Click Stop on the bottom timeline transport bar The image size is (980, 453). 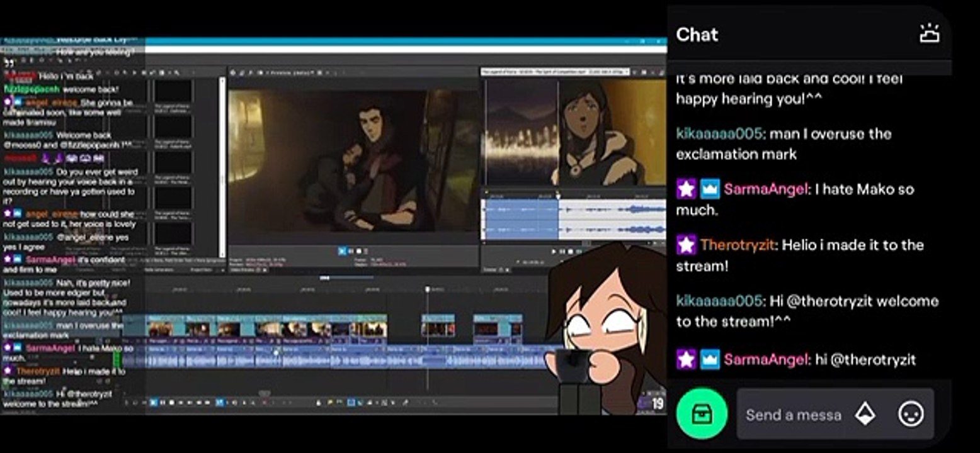(x=171, y=402)
